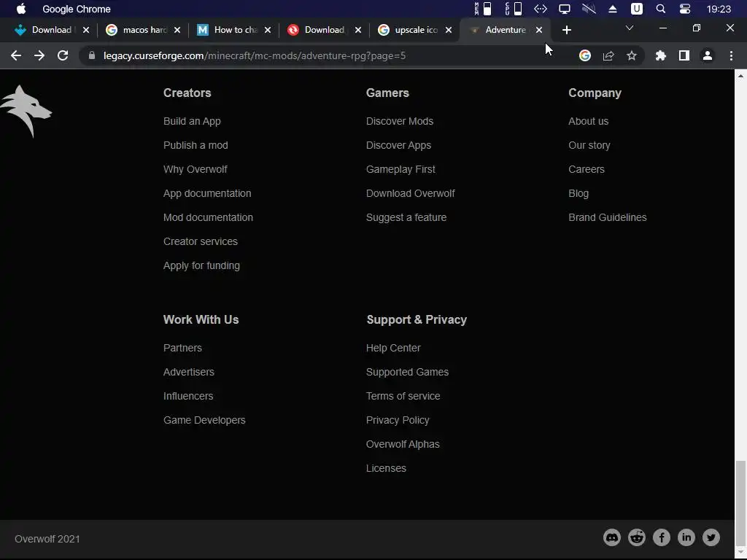Screen dimensions: 747x560
Task: Open the Google Chrome app menu
Action: pos(76,9)
